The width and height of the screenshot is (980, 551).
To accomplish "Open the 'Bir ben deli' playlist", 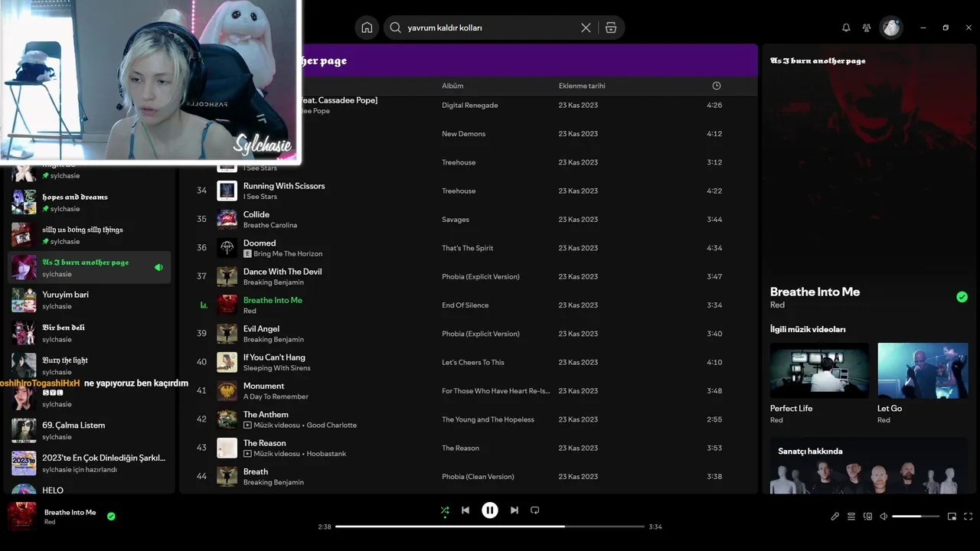I will [89, 333].
